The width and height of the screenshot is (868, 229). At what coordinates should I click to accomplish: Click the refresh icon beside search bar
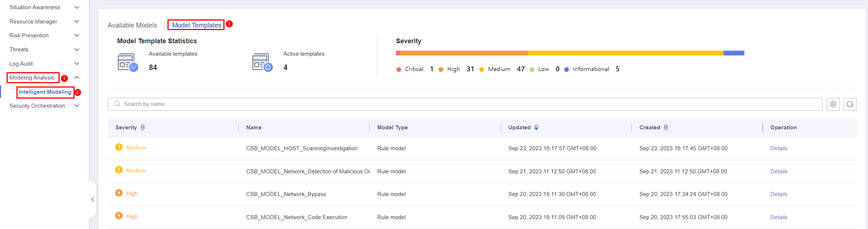[850, 104]
